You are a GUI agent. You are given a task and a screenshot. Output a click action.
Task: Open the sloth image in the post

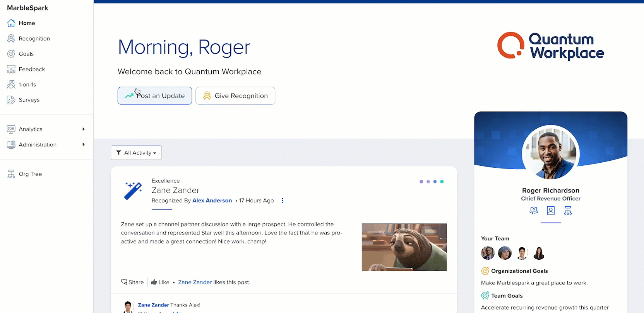[404, 247]
